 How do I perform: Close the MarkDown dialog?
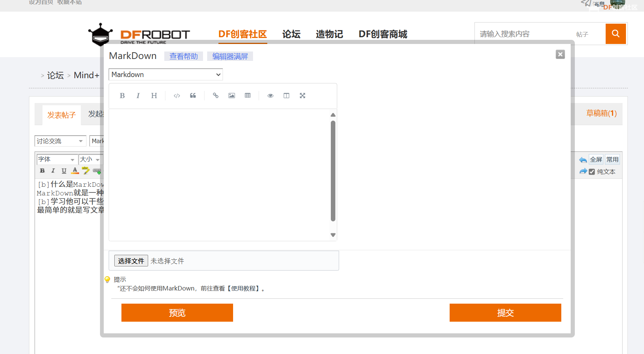click(x=560, y=54)
